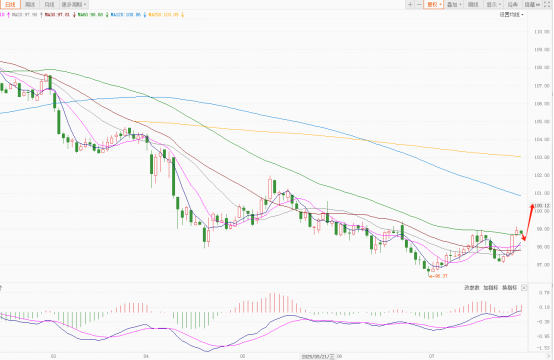The width and height of the screenshot is (554, 360).
Task: Open the 显示 display dropdown
Action: (493, 5)
